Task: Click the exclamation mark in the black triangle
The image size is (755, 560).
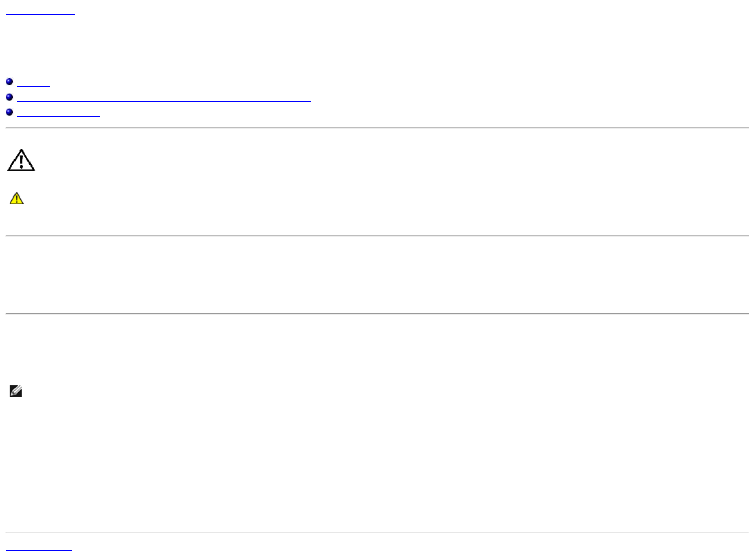Action: click(21, 162)
